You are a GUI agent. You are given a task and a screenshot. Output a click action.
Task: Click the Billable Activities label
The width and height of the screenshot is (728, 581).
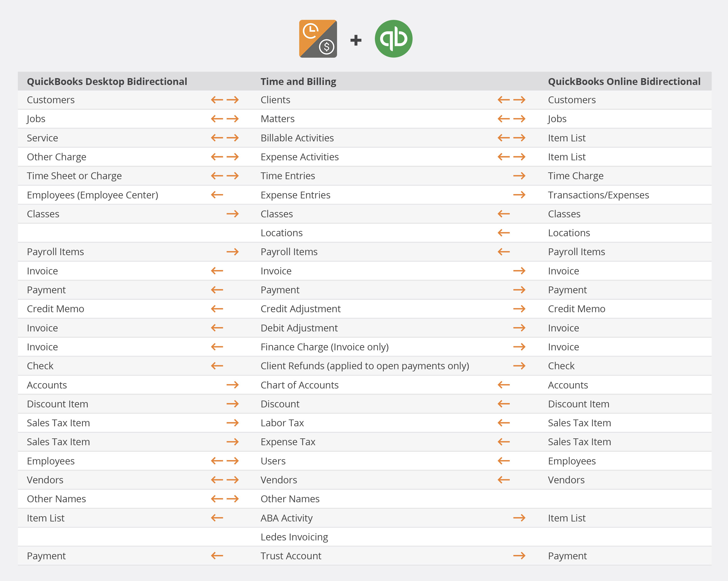pyautogui.click(x=297, y=138)
